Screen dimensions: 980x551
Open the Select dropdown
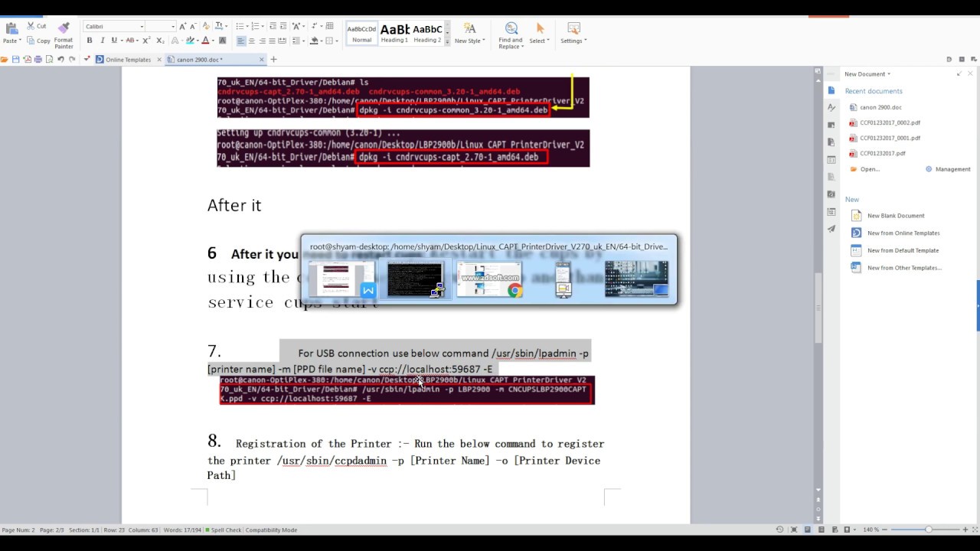coord(539,34)
